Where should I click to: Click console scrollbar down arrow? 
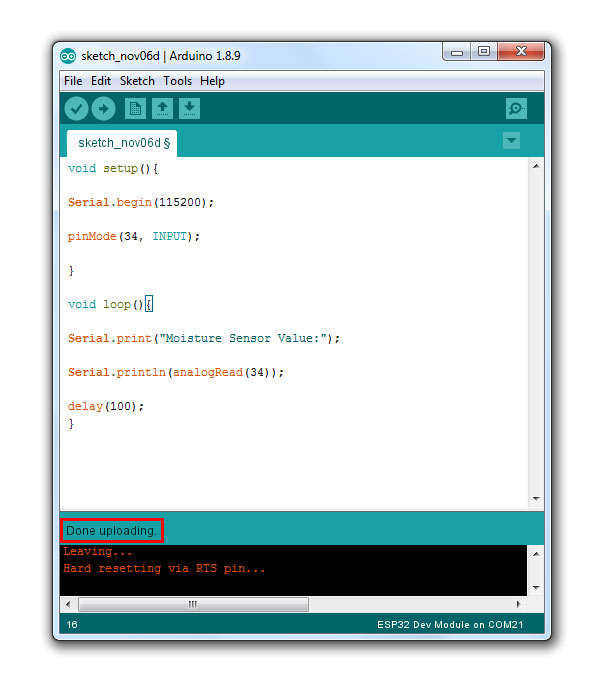click(536, 587)
